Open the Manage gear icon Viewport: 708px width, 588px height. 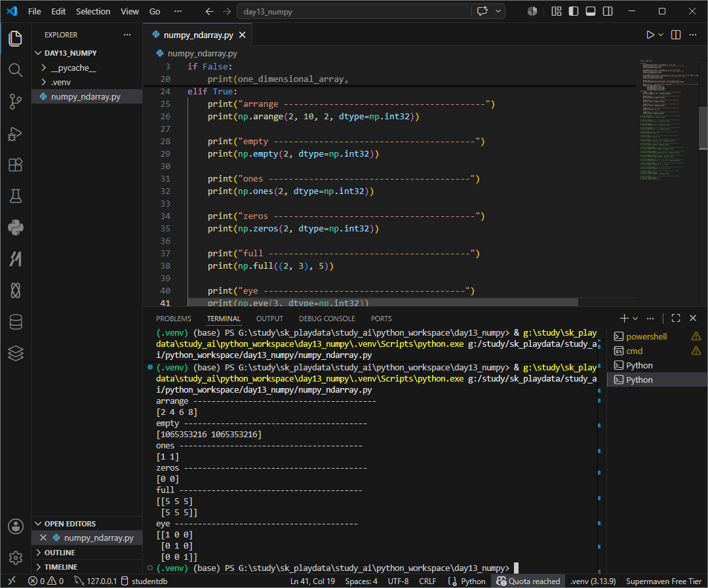tap(15, 558)
